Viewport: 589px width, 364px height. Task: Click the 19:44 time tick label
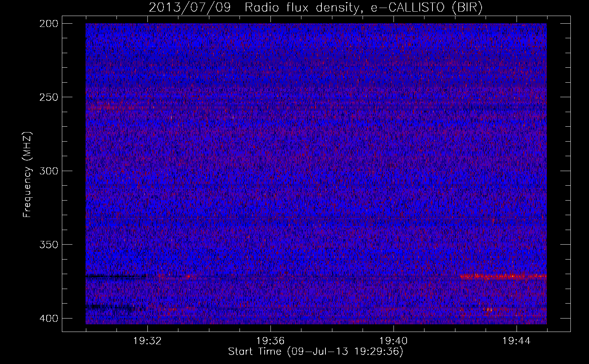pyautogui.click(x=517, y=341)
